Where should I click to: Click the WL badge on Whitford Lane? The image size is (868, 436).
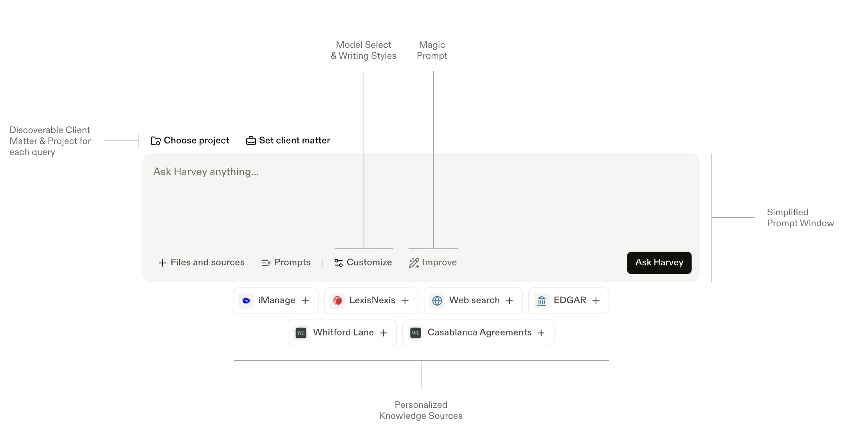(x=301, y=332)
